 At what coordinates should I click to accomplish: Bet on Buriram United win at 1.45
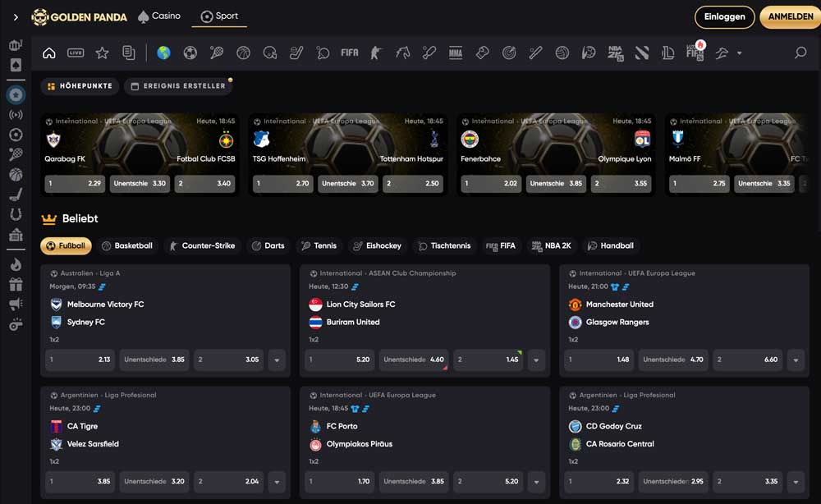click(488, 360)
